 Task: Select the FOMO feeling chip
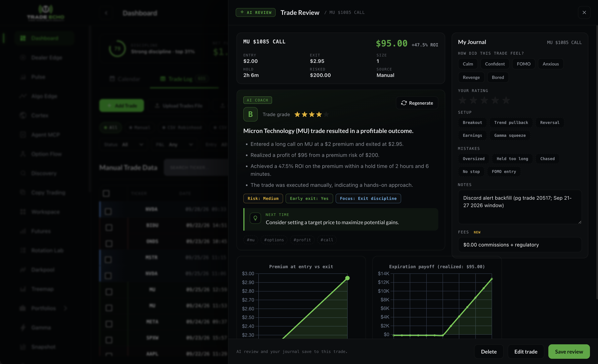523,64
